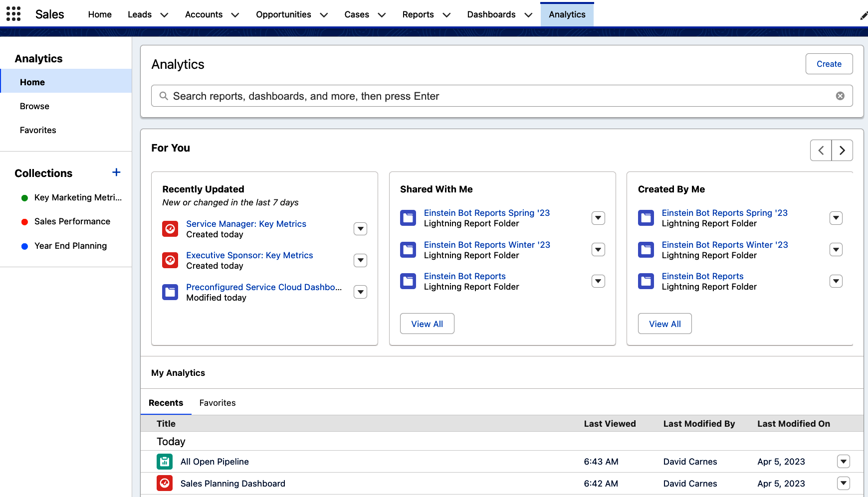Viewport: 868px width, 497px height.
Task: Click Created By Me Spring '23 folder icon
Action: [x=646, y=218]
